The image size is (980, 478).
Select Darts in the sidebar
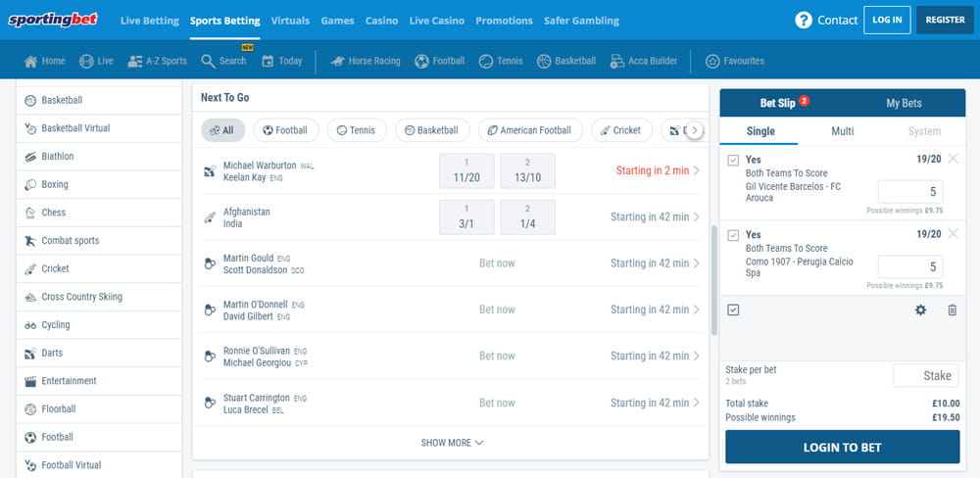pyautogui.click(x=99, y=353)
